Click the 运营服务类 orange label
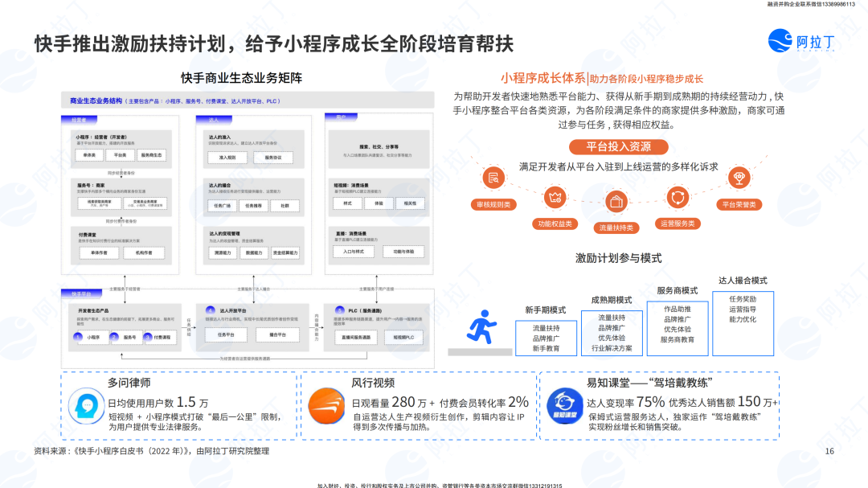The width and height of the screenshot is (868, 488). pos(678,223)
